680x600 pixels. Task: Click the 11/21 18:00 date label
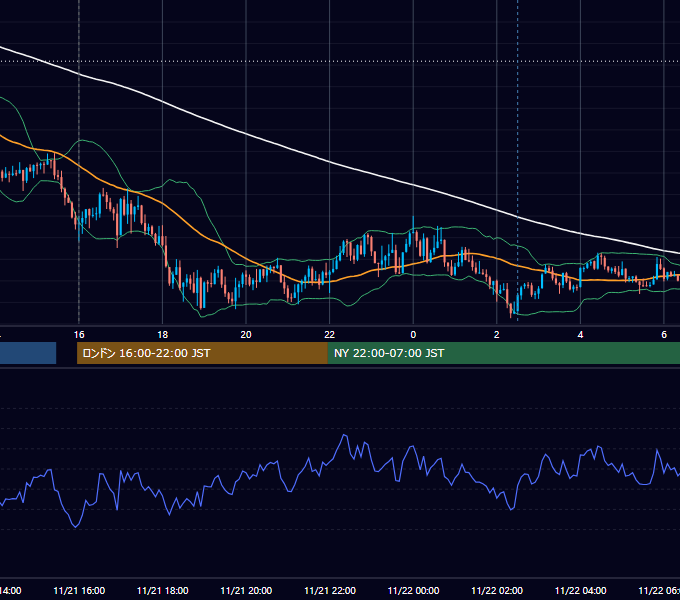tap(163, 590)
